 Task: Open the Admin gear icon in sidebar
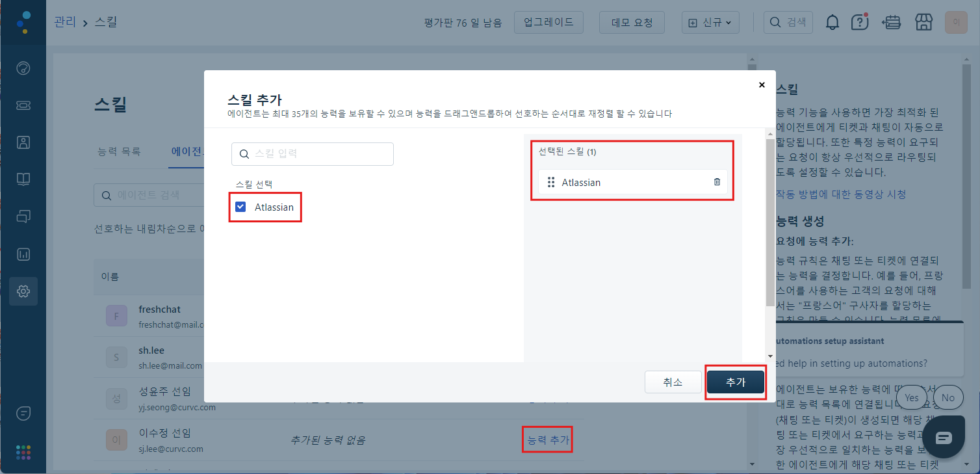(23, 291)
